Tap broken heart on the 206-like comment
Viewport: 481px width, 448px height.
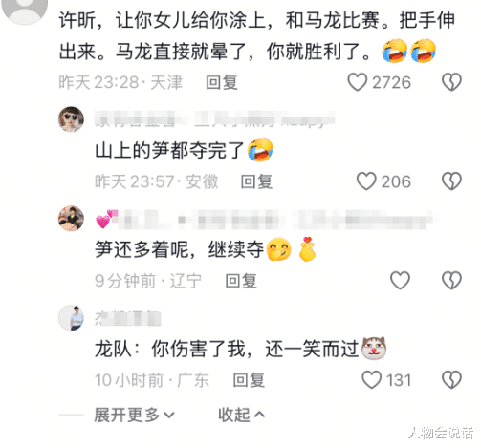click(451, 181)
